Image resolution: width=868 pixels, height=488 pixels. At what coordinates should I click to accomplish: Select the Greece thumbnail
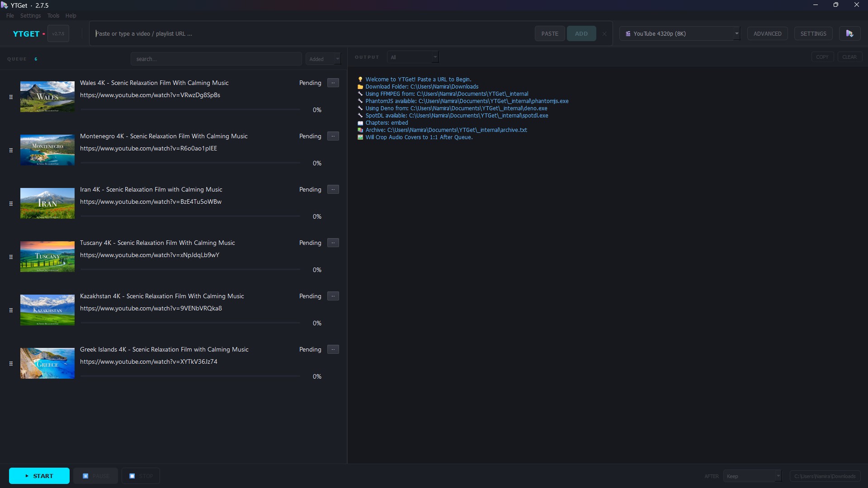(47, 363)
